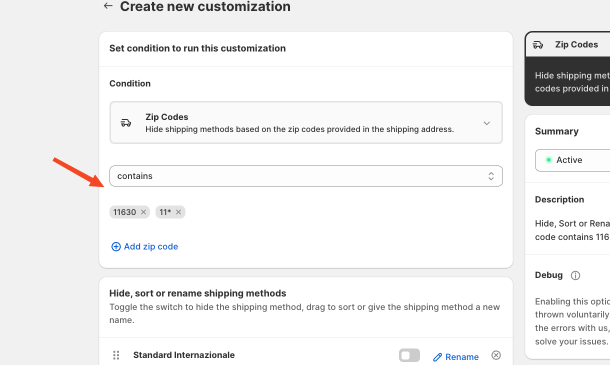This screenshot has width=610, height=365.
Task: Open the Zip Codes condition dropdown
Action: pyautogui.click(x=306, y=123)
